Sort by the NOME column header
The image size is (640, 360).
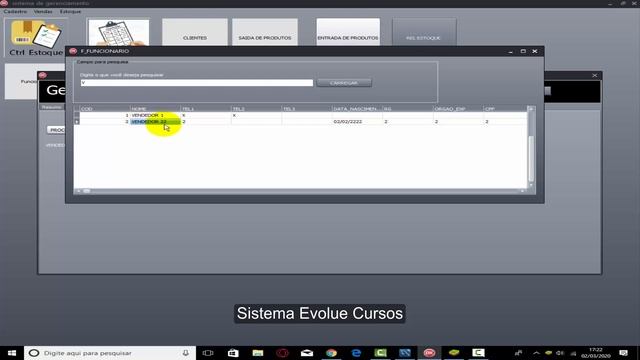155,109
